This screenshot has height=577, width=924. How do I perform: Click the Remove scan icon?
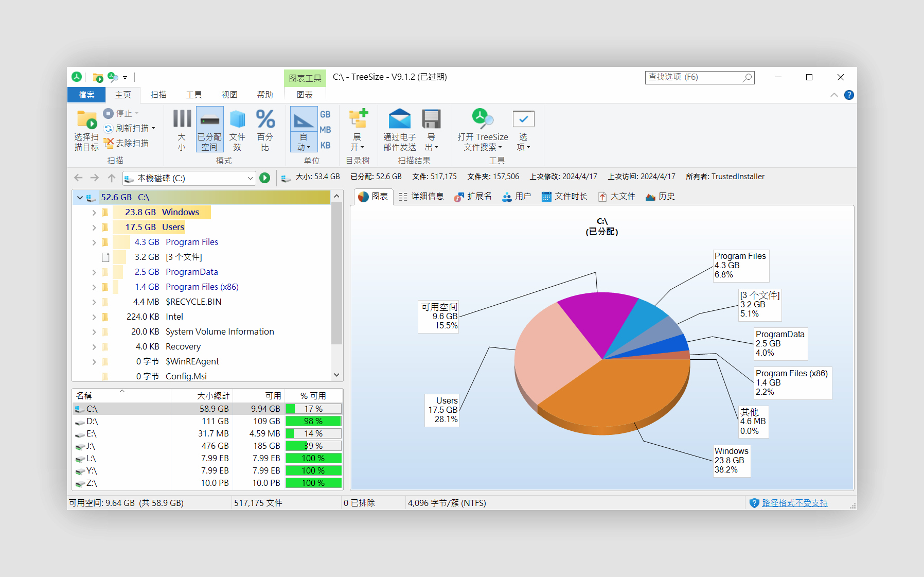[109, 143]
